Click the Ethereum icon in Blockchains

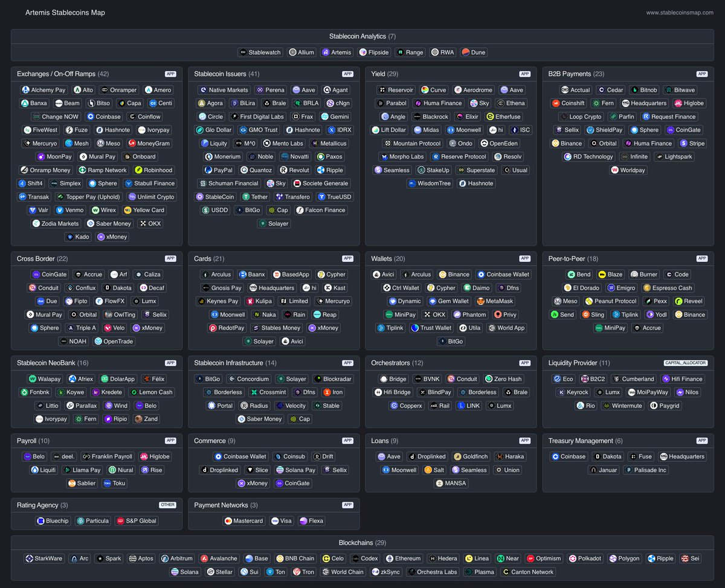pos(390,558)
